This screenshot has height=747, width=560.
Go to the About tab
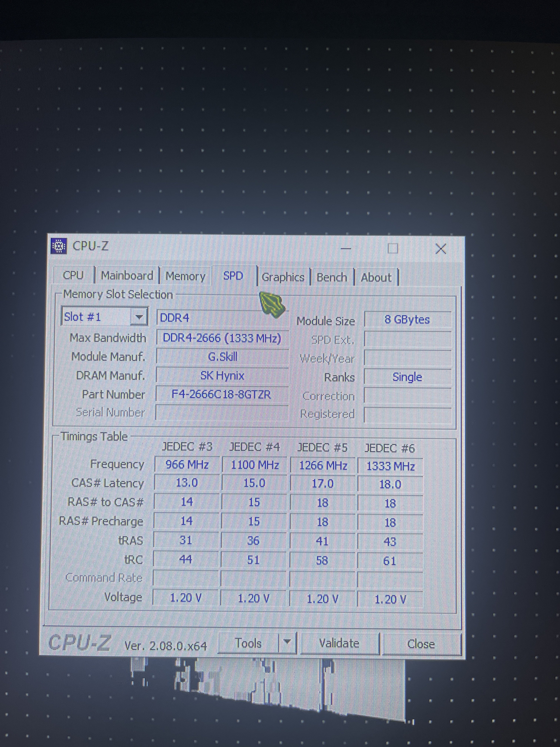(376, 278)
